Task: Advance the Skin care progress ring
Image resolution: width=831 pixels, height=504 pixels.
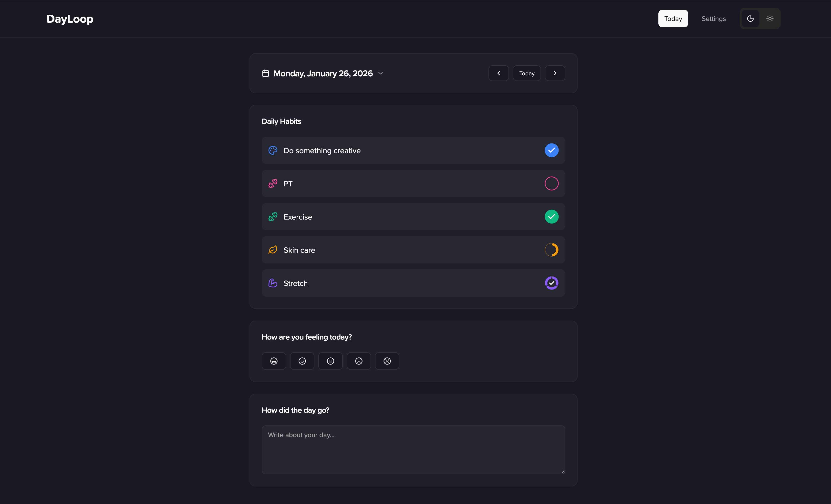Action: click(x=551, y=250)
